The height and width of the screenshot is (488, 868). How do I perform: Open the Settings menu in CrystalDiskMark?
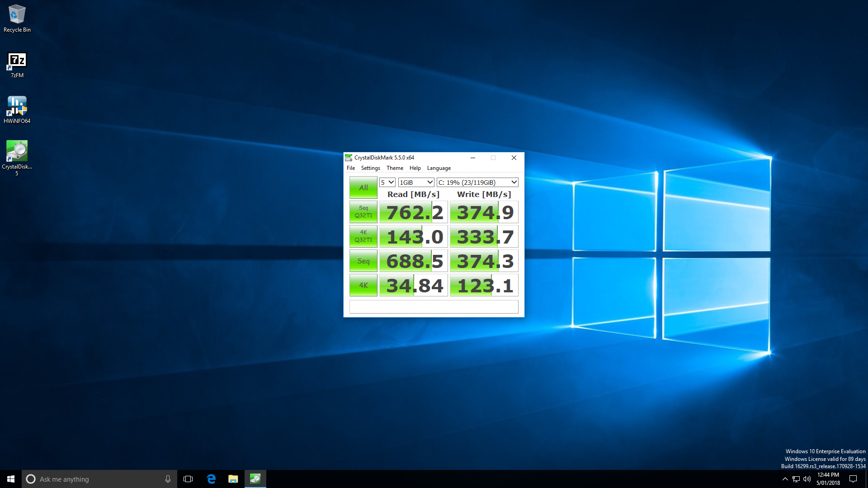pyautogui.click(x=371, y=168)
